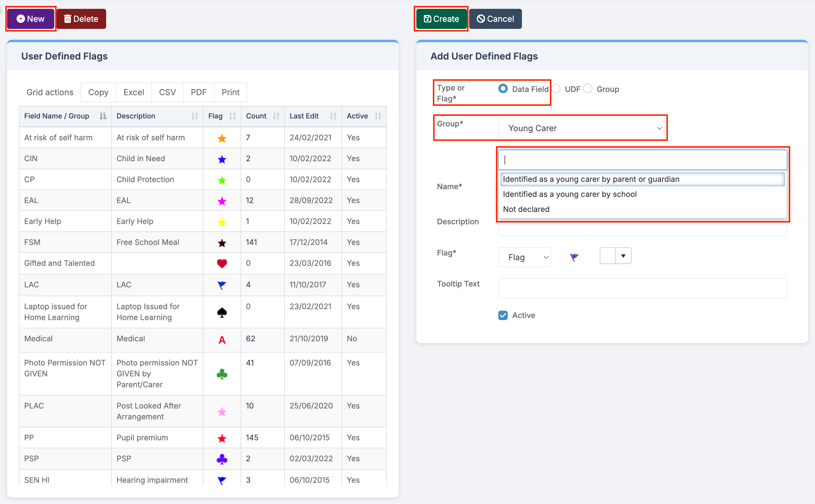Uncheck the Active checkbox
Screen dimensions: 815x504
503,315
